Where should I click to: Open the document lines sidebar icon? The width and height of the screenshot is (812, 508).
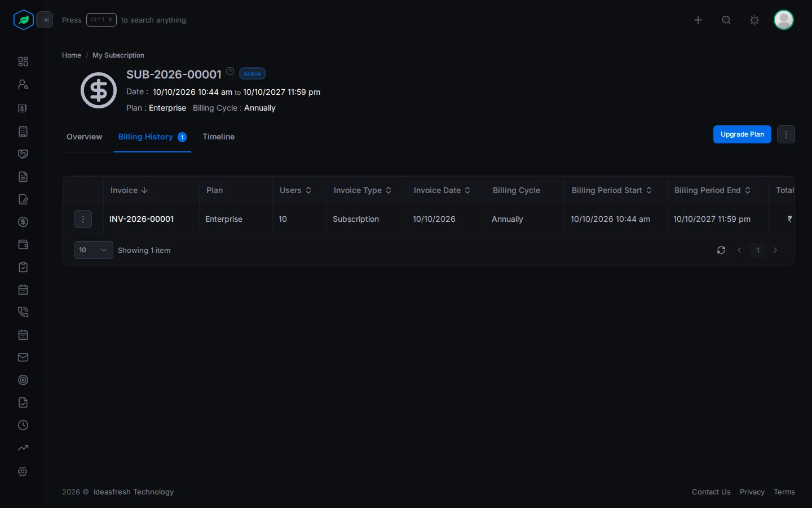click(x=23, y=177)
